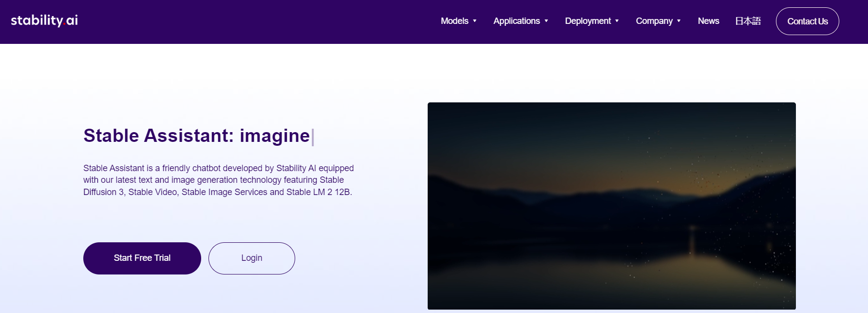Go to the News page

[708, 21]
